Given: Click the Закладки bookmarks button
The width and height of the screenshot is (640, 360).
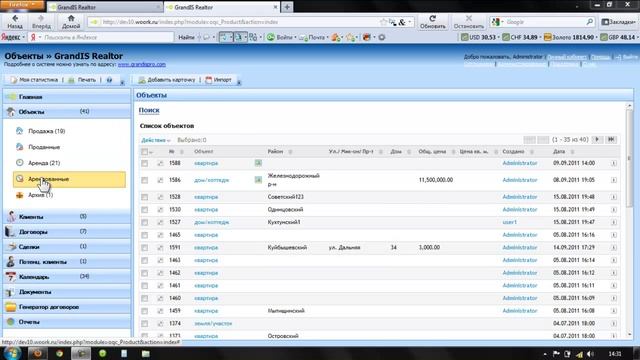Looking at the screenshot, I should coord(618,22).
